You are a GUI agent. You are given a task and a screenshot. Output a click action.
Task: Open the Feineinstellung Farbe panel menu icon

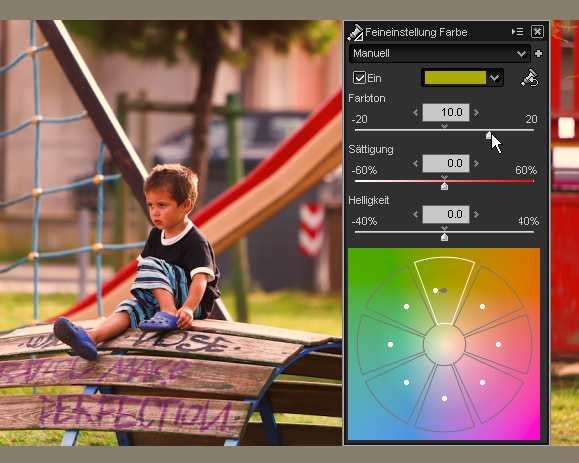click(517, 32)
